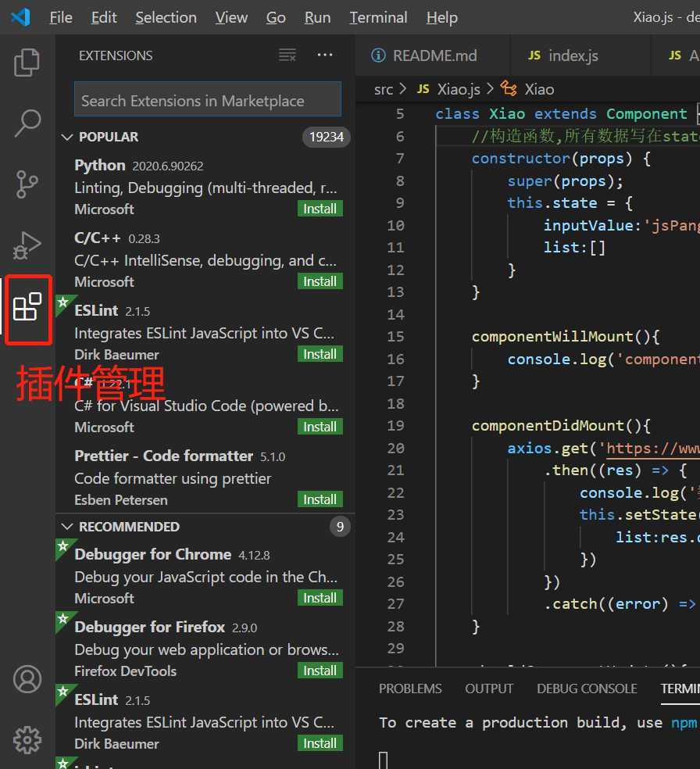
Task: Open the Go menu
Action: [276, 18]
